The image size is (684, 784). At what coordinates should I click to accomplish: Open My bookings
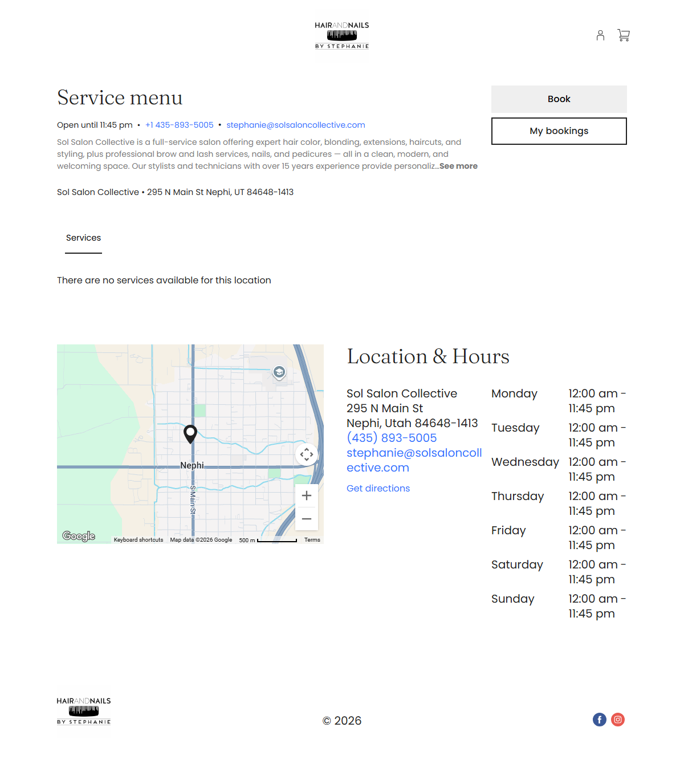pos(559,131)
